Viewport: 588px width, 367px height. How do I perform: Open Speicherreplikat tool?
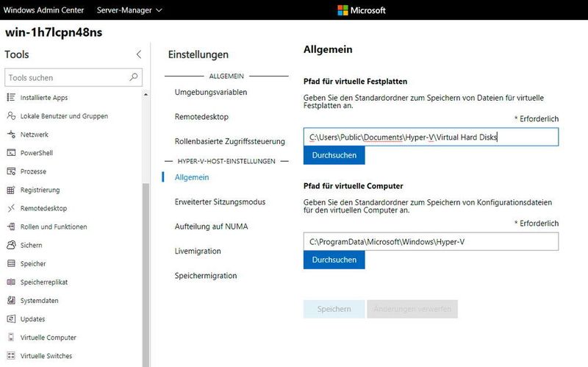[44, 282]
